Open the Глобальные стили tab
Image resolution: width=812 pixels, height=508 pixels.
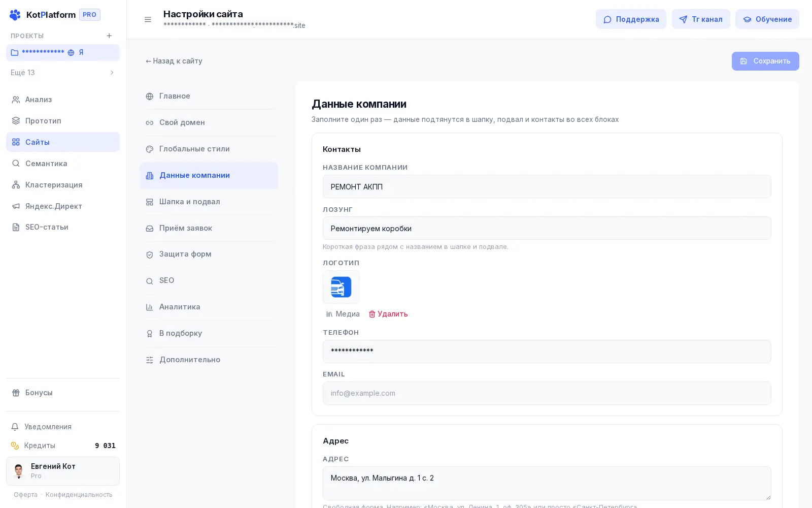click(x=209, y=149)
